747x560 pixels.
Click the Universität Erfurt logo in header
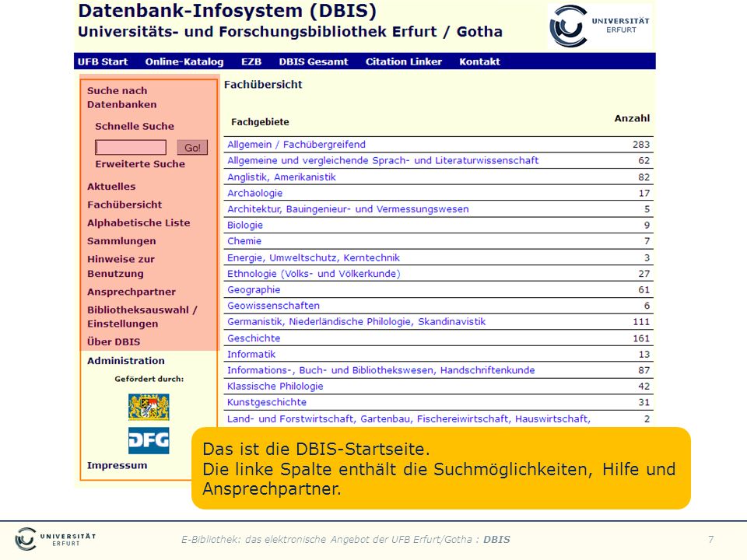pyautogui.click(x=600, y=26)
